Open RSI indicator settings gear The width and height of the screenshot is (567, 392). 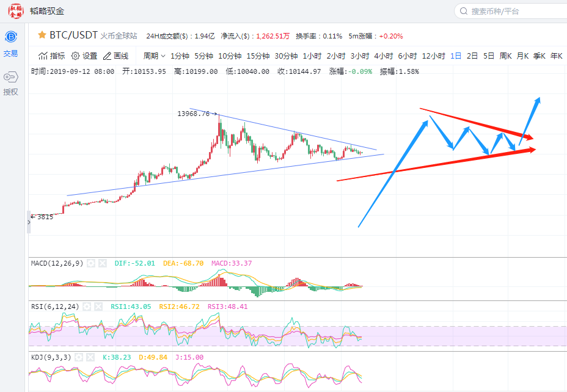(87, 307)
